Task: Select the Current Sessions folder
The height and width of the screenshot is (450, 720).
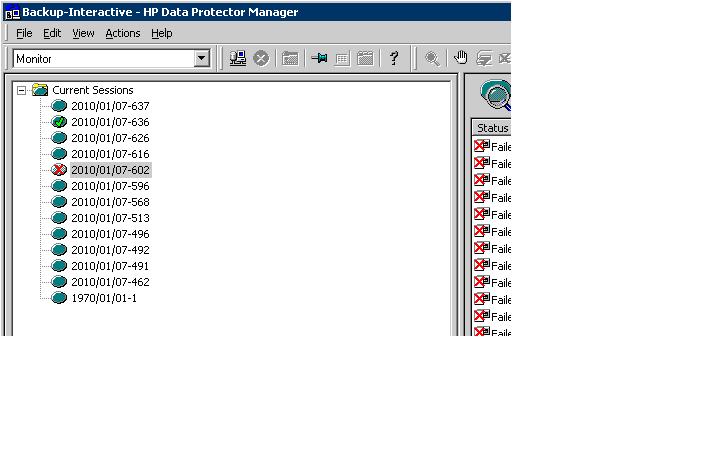Action: (92, 90)
